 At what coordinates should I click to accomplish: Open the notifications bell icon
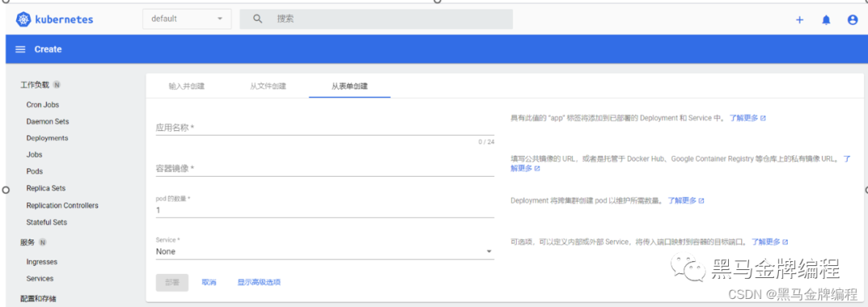point(826,20)
